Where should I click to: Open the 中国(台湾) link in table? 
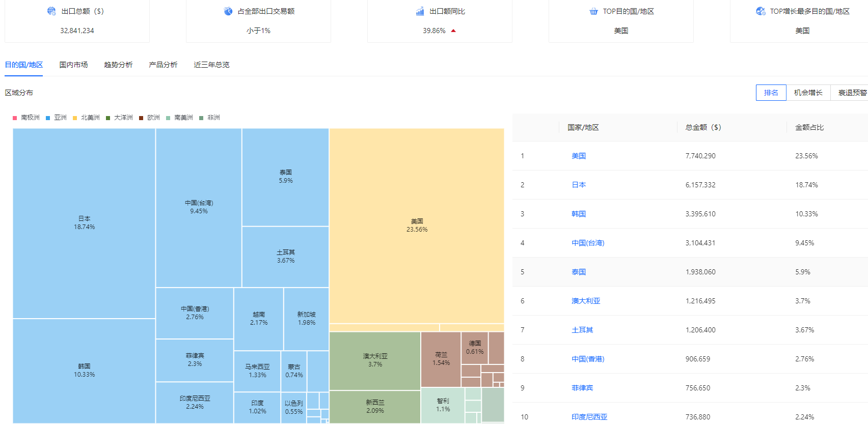(x=588, y=243)
